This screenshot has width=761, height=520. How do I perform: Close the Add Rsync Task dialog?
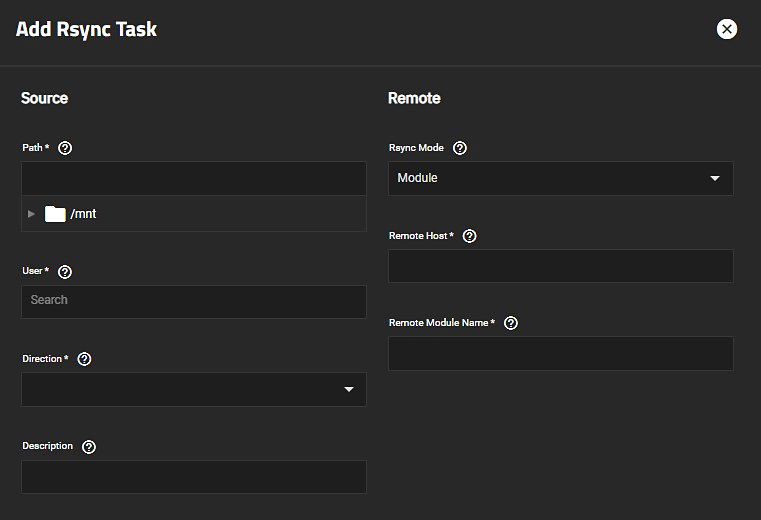point(727,29)
